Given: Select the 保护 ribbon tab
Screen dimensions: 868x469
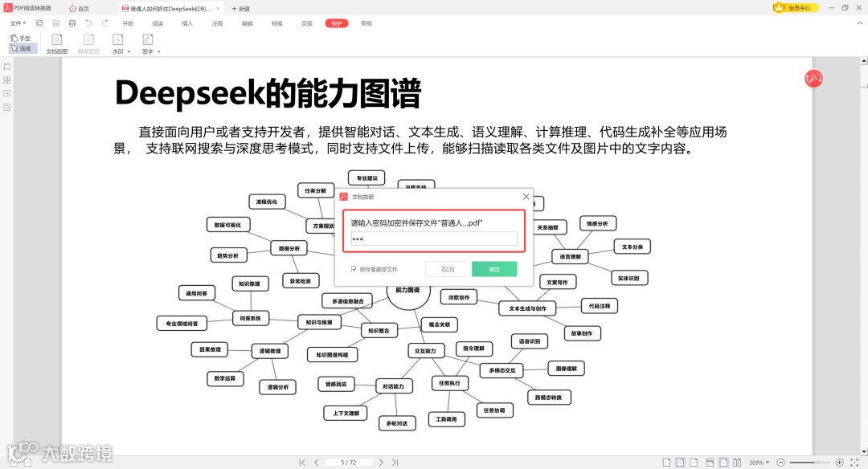Looking at the screenshot, I should coord(337,23).
